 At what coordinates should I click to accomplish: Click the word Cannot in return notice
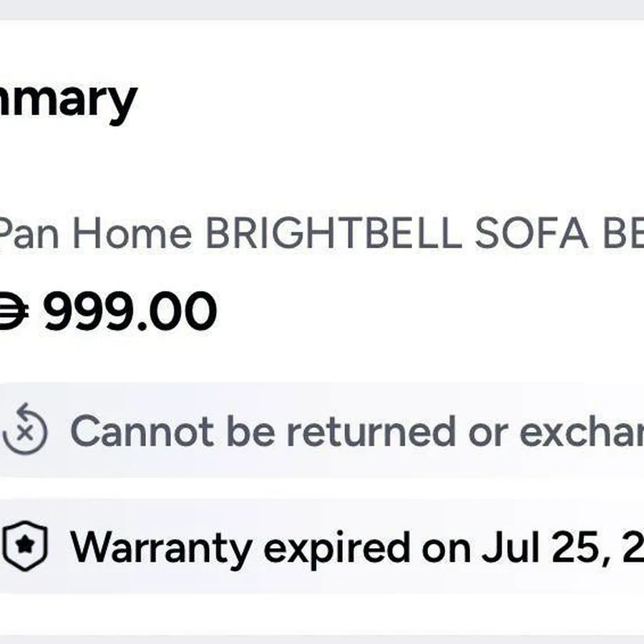142,431
